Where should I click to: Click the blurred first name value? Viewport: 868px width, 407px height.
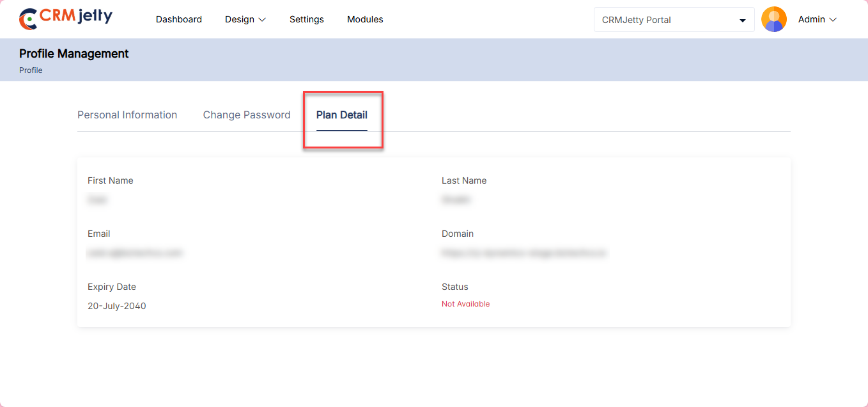click(x=97, y=200)
